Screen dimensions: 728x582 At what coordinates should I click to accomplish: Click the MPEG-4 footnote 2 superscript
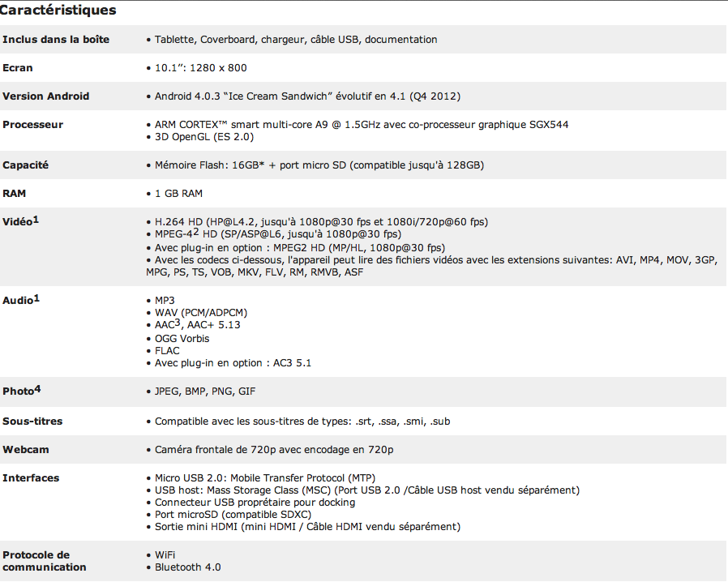(x=197, y=232)
